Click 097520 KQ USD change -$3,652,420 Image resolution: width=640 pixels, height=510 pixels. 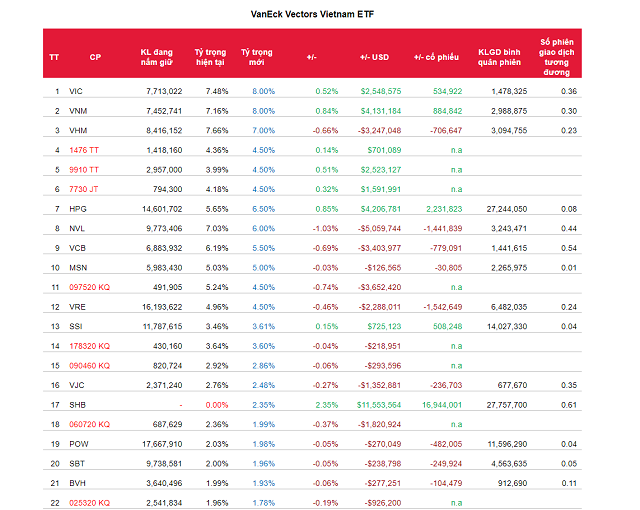tap(379, 287)
